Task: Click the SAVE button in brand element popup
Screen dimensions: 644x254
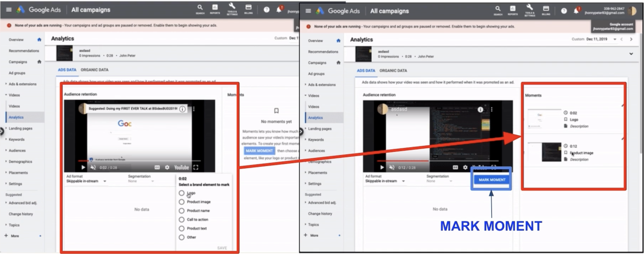Action: (x=222, y=248)
